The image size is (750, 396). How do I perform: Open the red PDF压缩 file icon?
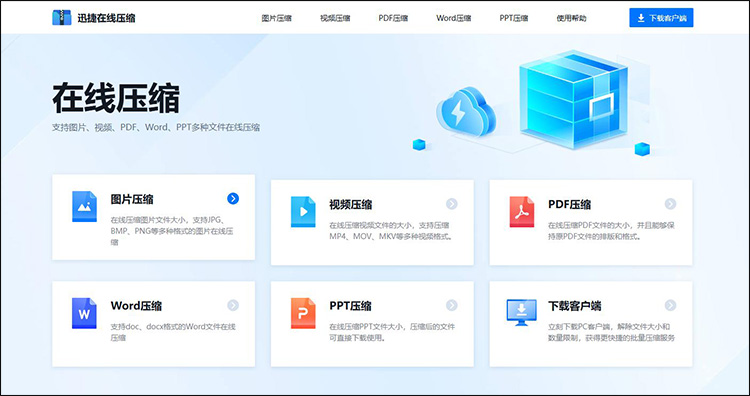[x=521, y=211]
